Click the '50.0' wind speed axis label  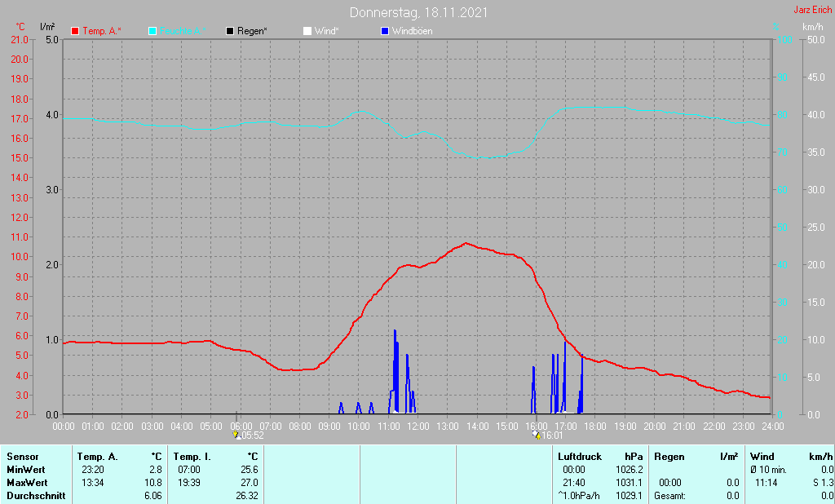(815, 39)
